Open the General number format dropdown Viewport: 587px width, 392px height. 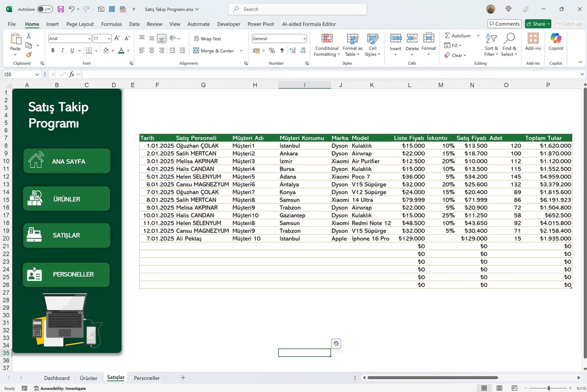coord(304,39)
